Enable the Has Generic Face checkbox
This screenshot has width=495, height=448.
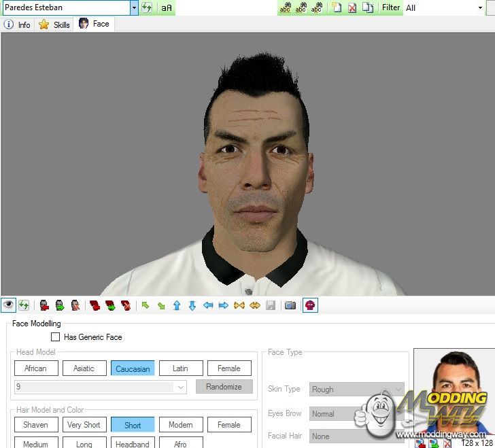[x=56, y=337]
